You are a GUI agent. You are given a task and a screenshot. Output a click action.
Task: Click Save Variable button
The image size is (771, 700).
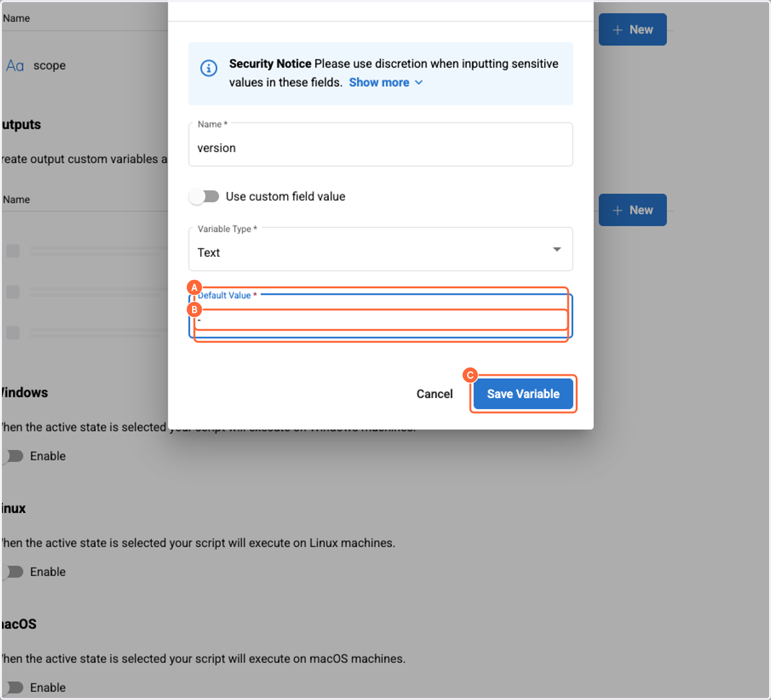coord(523,394)
